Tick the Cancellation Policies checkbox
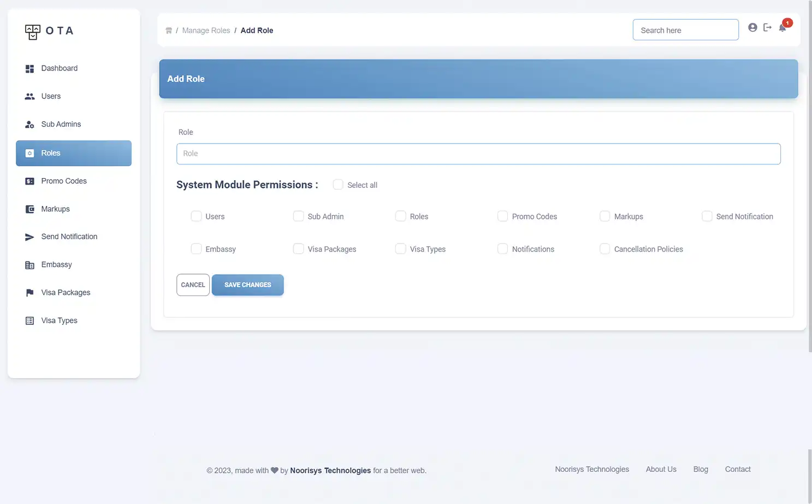The height and width of the screenshot is (504, 812). click(604, 249)
